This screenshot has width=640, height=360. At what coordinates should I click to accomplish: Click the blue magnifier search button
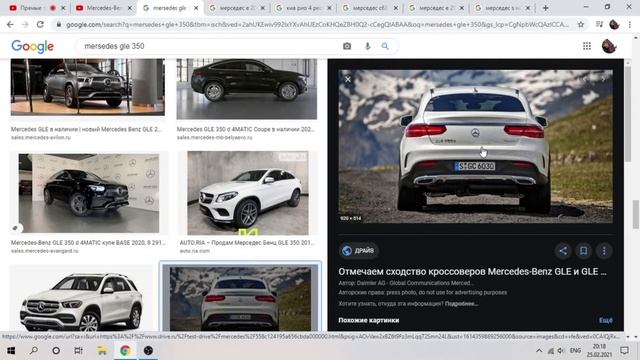click(385, 46)
